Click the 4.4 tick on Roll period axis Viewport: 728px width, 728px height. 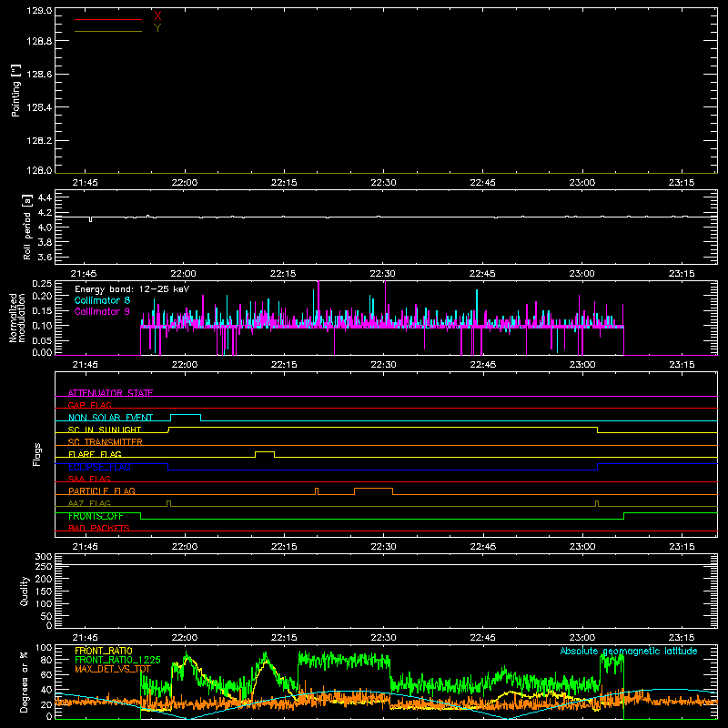(45, 197)
